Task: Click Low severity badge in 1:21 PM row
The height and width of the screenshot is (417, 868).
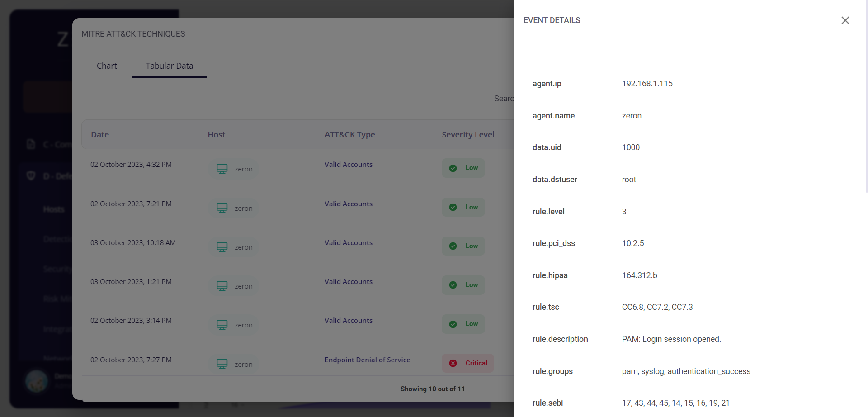Action: (463, 285)
